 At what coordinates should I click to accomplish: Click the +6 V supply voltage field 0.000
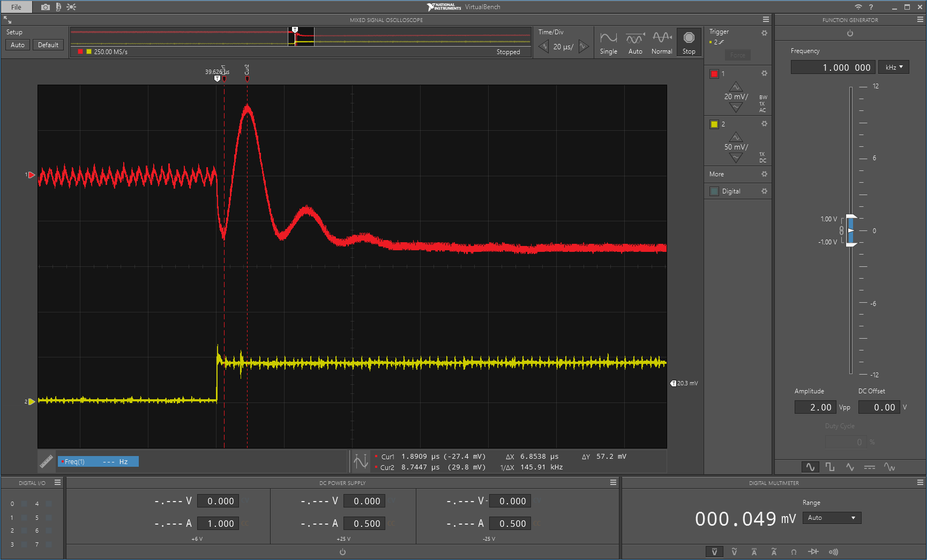pos(218,501)
